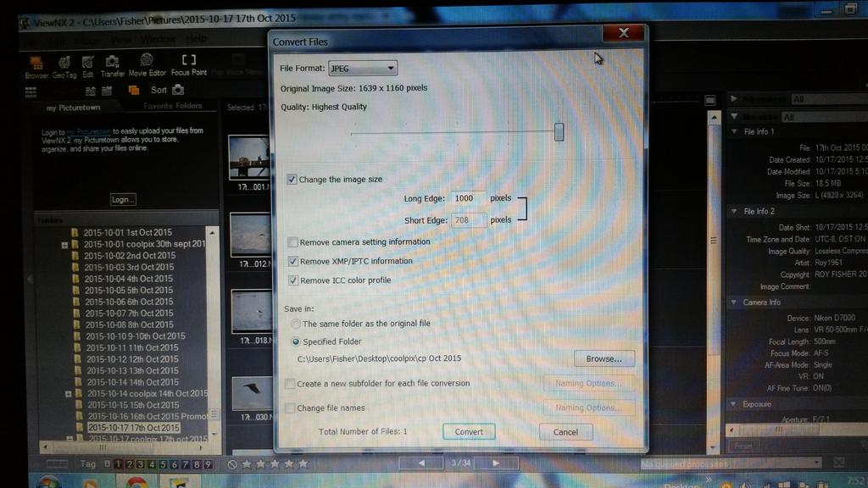Select folder 2015-10-01 1st Oct 2015

point(127,232)
